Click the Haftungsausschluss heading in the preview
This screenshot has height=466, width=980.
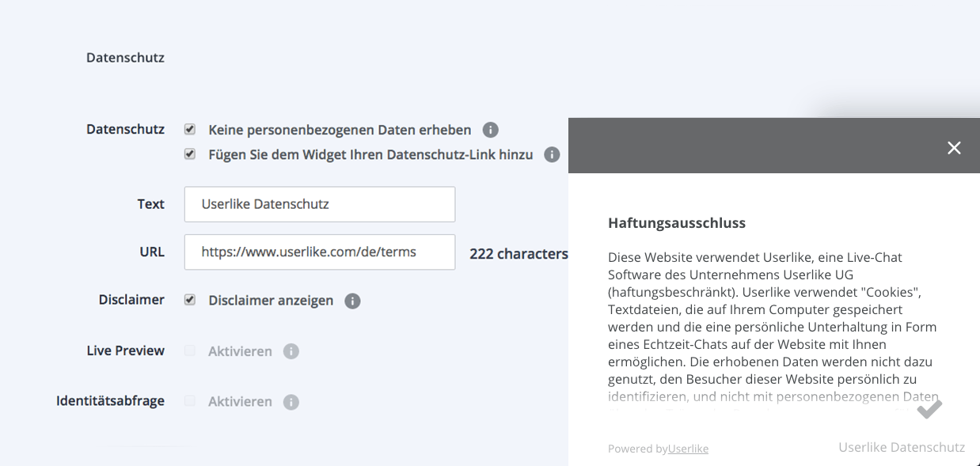pyautogui.click(x=676, y=222)
